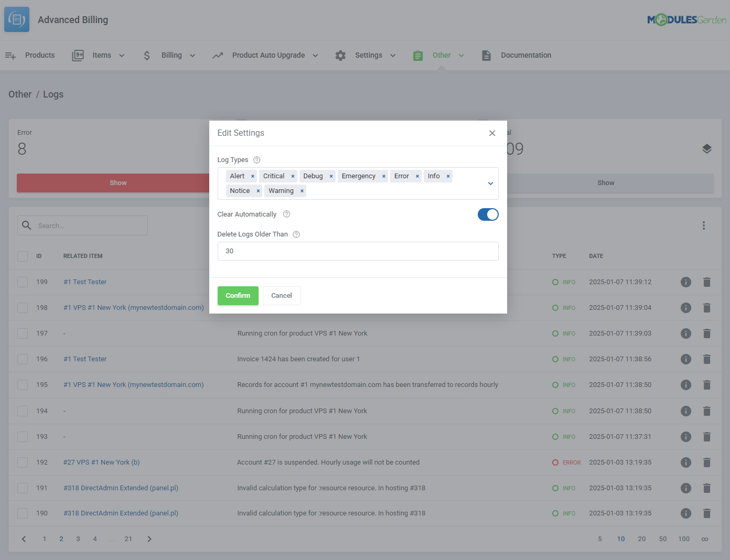Image resolution: width=730 pixels, height=560 pixels.
Task: Click help icon next to Log Types
Action: pyautogui.click(x=257, y=160)
